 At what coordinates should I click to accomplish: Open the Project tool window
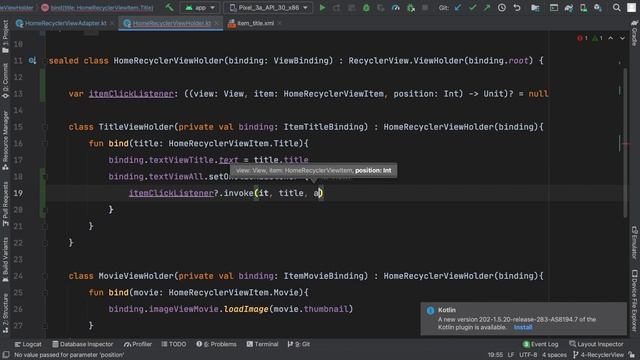pyautogui.click(x=5, y=37)
